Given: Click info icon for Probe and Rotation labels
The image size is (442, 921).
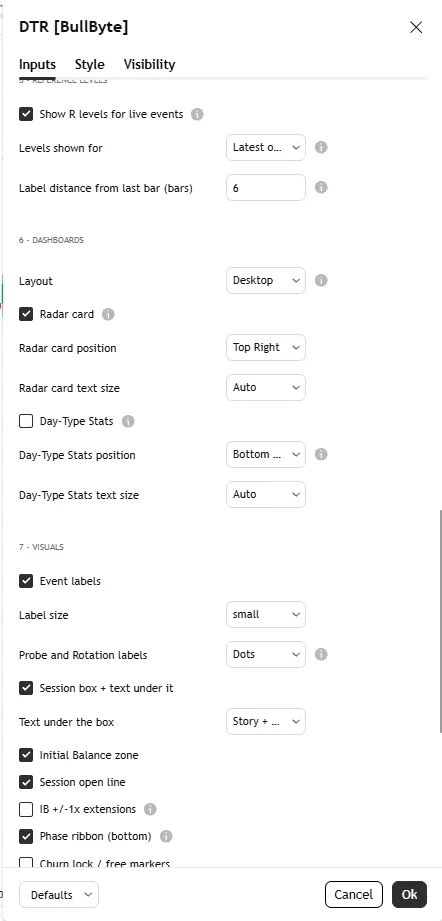Looking at the screenshot, I should (x=321, y=654).
